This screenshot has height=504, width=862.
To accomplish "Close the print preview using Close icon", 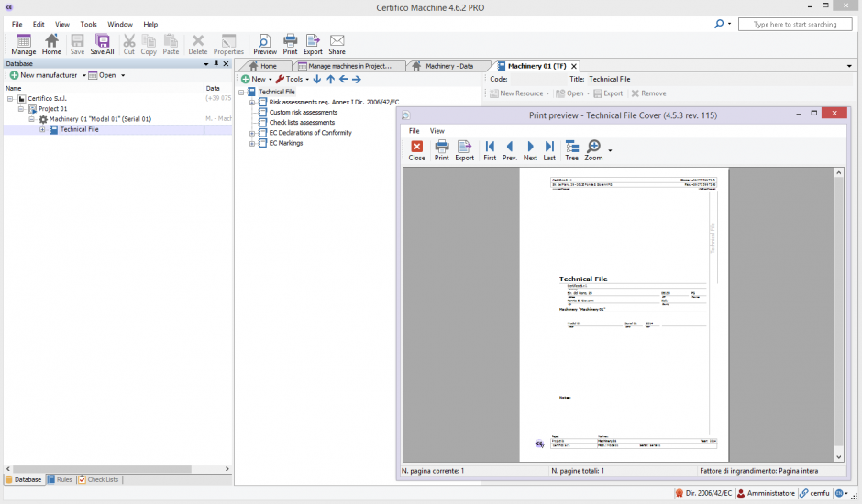I will click(x=416, y=150).
